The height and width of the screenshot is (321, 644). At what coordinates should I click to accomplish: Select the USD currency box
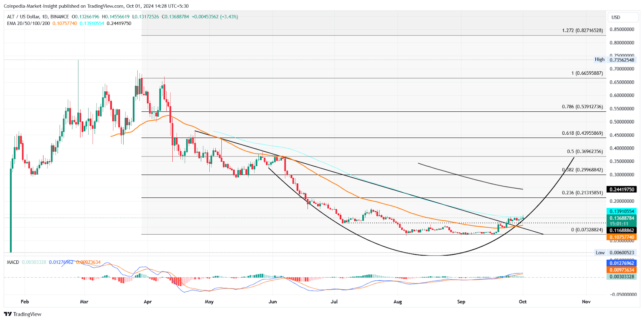click(623, 17)
